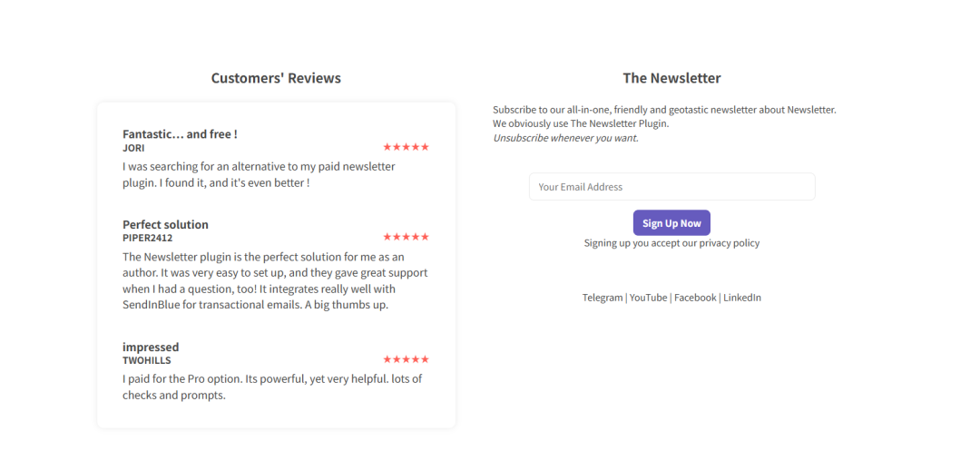Click The Newsletter heading
This screenshot has height=470, width=980.
(x=671, y=78)
